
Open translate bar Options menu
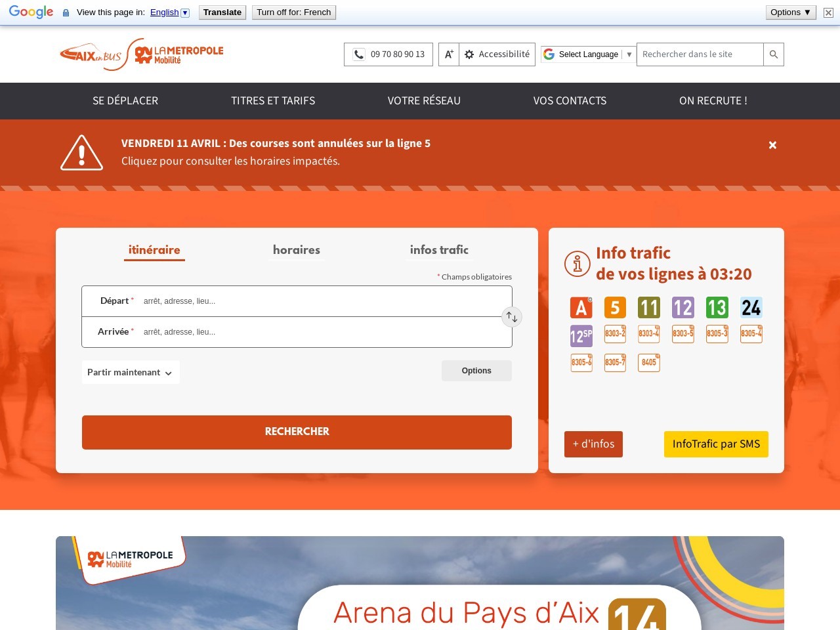(x=791, y=12)
